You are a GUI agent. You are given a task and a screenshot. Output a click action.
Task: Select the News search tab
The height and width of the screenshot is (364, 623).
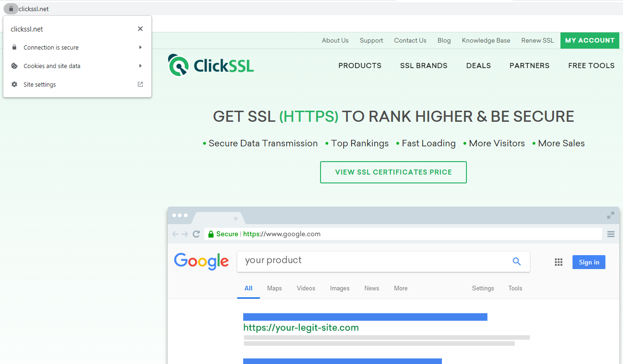[x=371, y=288]
